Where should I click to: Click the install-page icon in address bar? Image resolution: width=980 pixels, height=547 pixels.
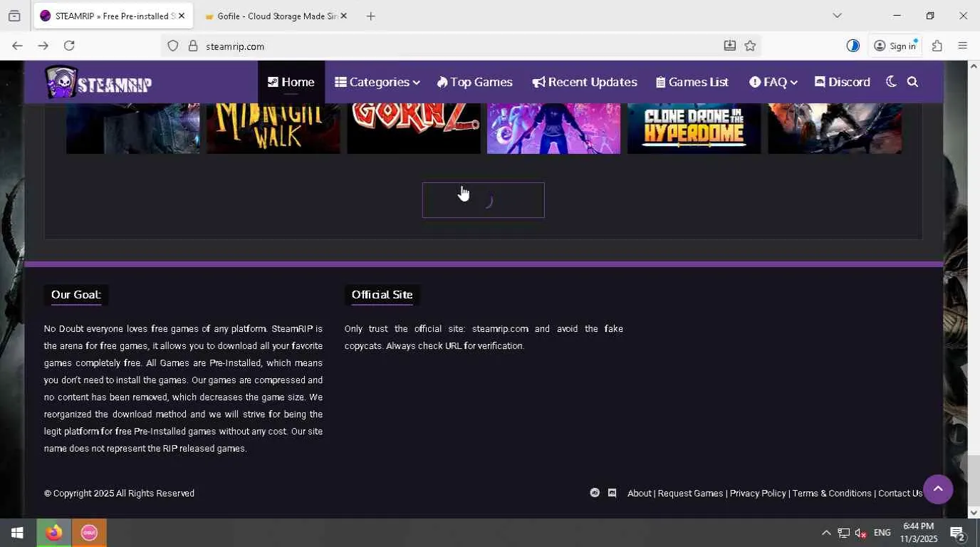point(729,46)
